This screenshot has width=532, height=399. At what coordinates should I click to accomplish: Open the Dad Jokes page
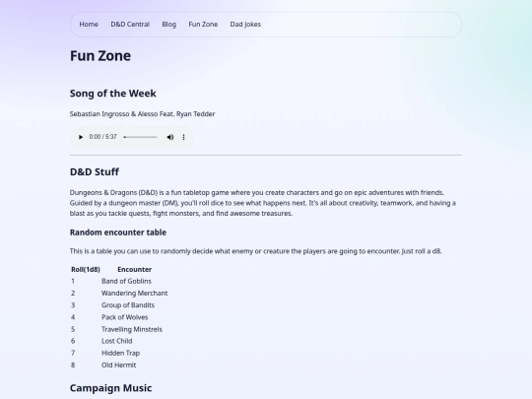click(x=245, y=25)
